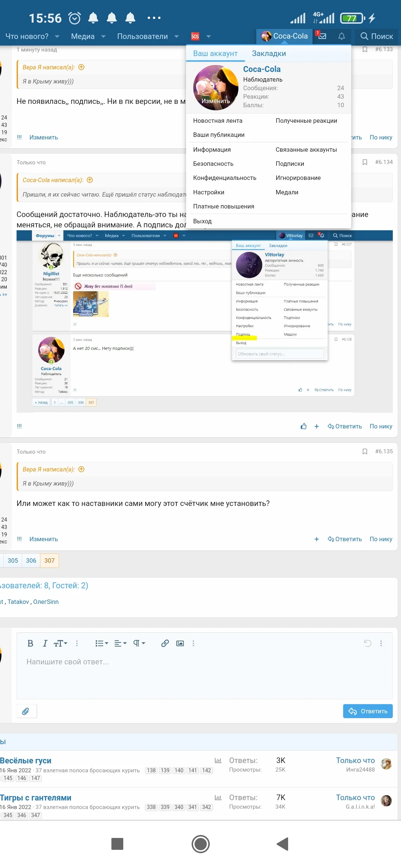Go to page 306
Image resolution: width=401 pixels, height=868 pixels.
31,560
